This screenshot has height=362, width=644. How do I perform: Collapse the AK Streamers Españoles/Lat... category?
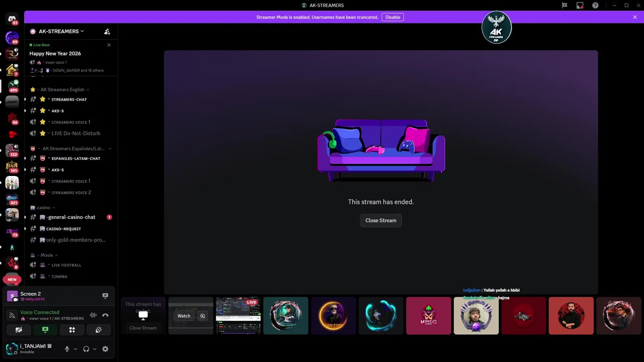coord(70,149)
